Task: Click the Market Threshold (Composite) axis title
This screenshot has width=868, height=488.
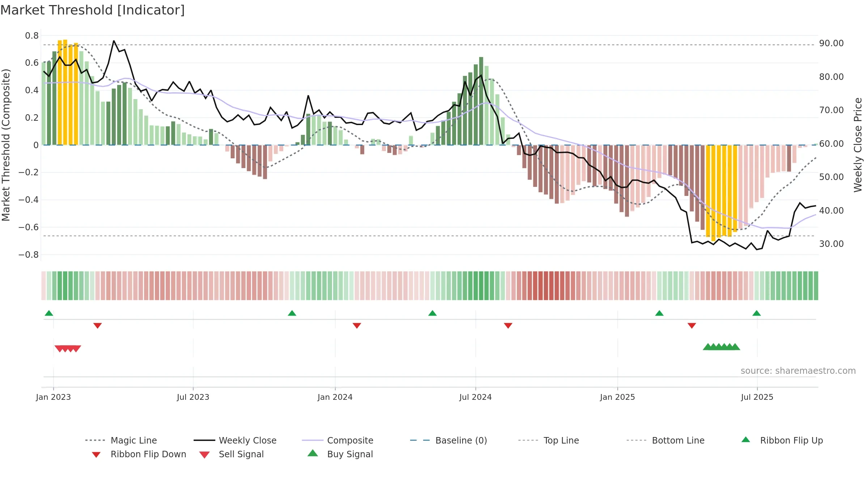Action: click(6, 145)
